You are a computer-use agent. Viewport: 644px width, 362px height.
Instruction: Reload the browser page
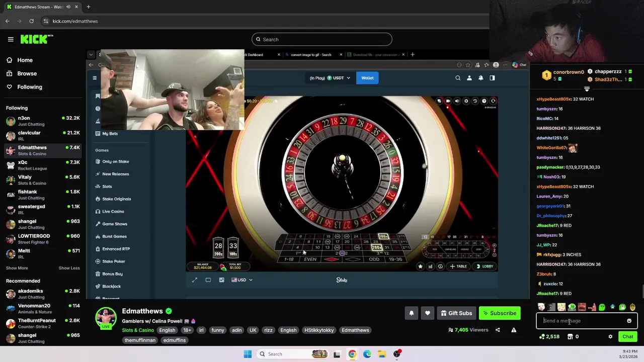pos(31,21)
